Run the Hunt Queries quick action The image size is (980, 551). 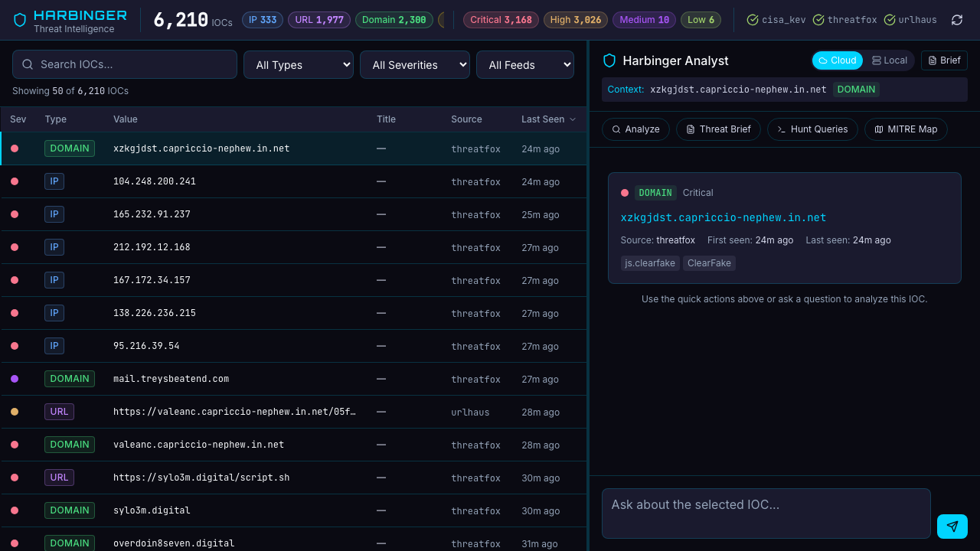812,129
